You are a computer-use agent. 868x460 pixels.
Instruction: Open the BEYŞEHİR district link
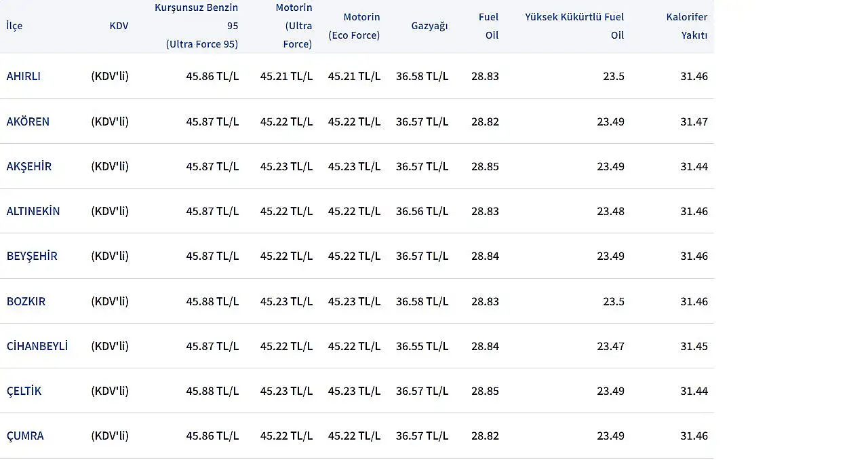coord(32,256)
